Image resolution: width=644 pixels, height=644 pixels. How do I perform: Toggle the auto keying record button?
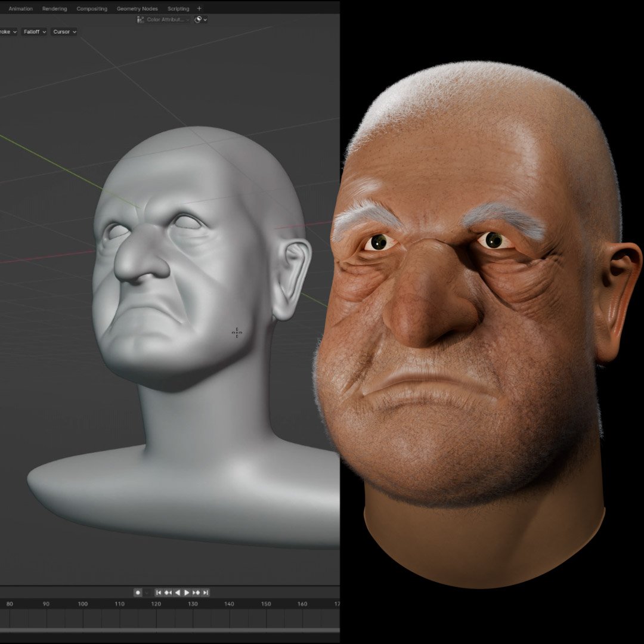(x=138, y=592)
